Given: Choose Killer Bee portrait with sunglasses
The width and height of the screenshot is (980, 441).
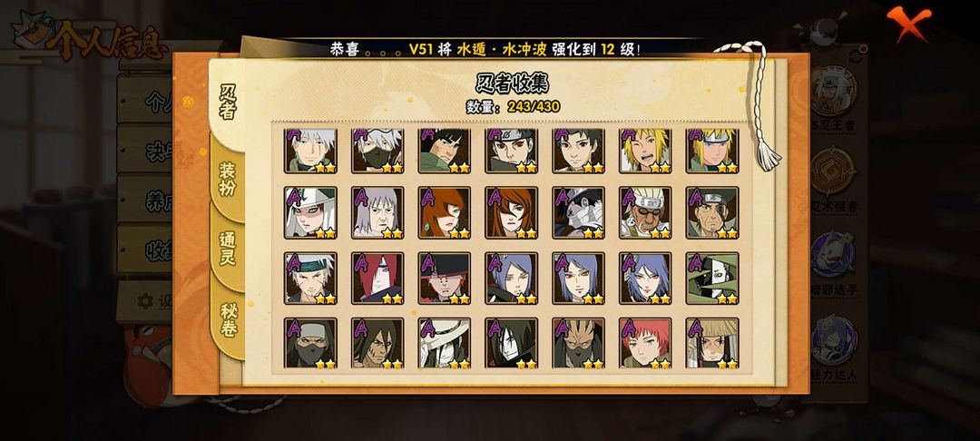Looking at the screenshot, I should [646, 212].
